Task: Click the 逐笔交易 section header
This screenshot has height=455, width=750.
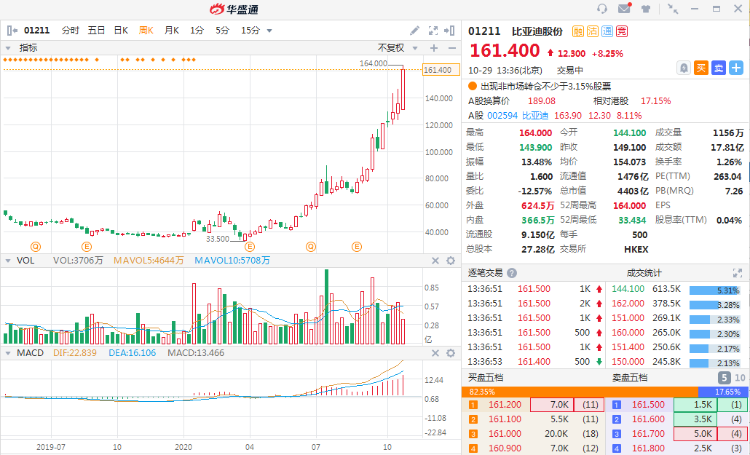Action: click(485, 273)
